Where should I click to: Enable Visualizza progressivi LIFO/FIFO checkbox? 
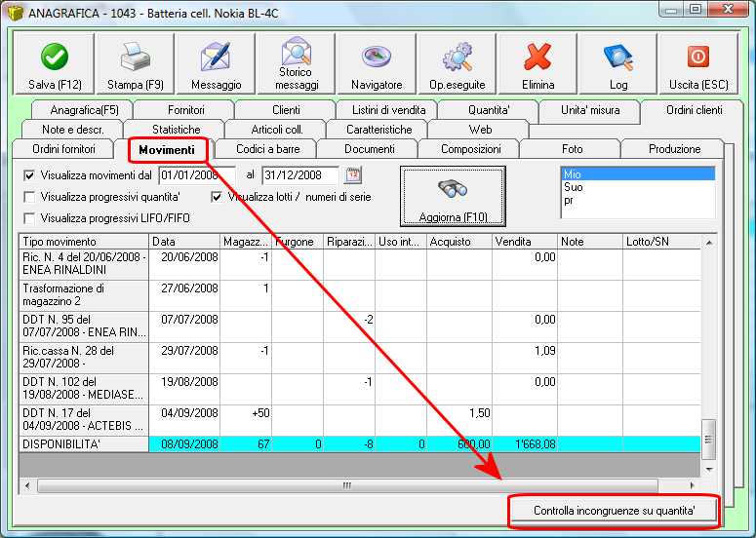(x=29, y=218)
